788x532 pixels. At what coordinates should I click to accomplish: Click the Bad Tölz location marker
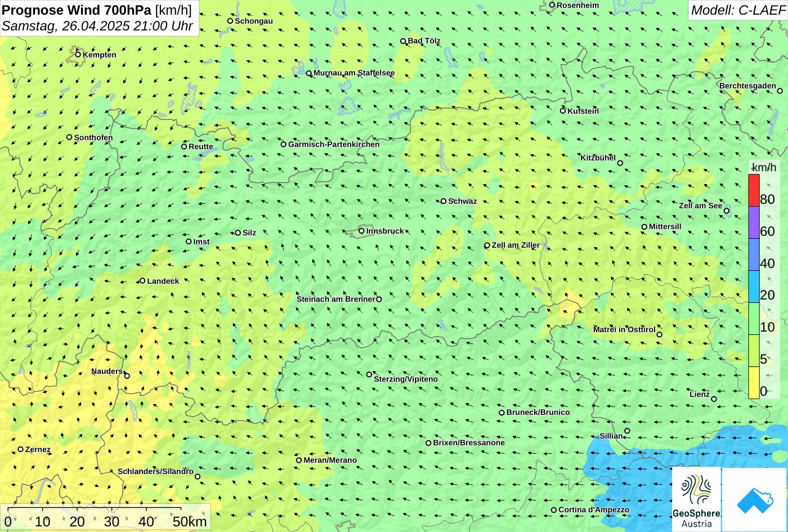point(403,41)
